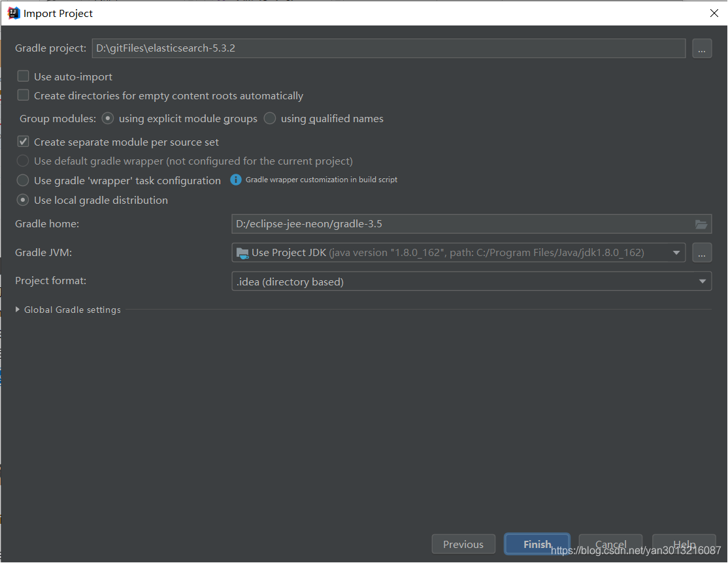Click the IntelliJ IDEA icon in title bar
The width and height of the screenshot is (728, 563).
[x=14, y=13]
